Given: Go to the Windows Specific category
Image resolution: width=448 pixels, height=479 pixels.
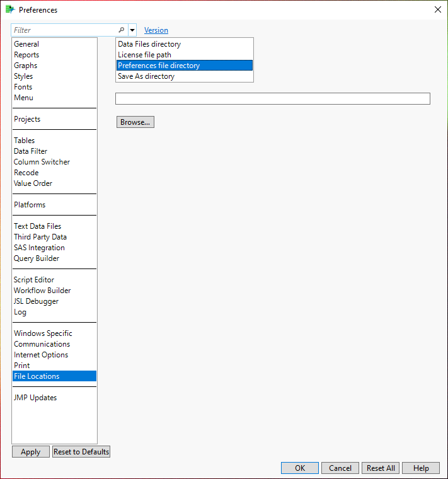Looking at the screenshot, I should tap(43, 333).
